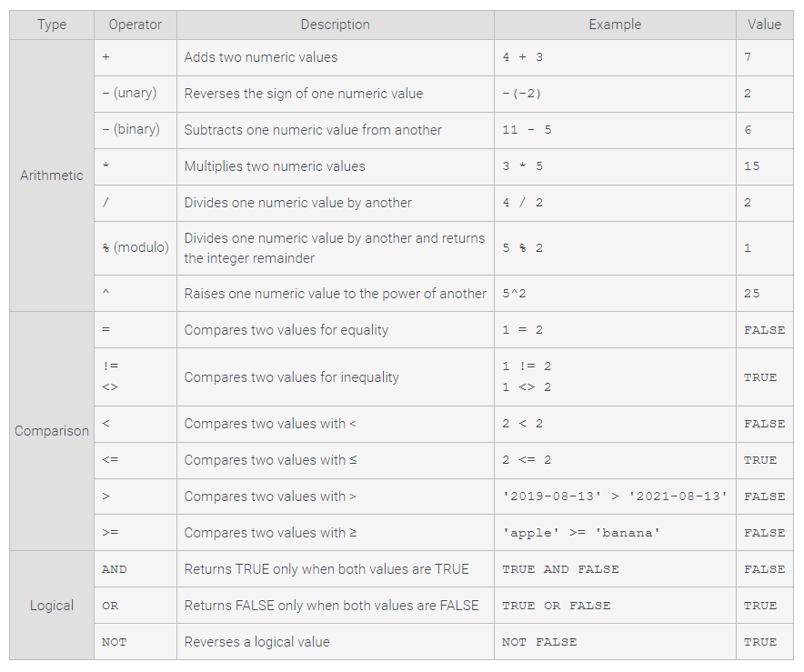
Task: Click the date comparison example cell
Action: (615, 496)
